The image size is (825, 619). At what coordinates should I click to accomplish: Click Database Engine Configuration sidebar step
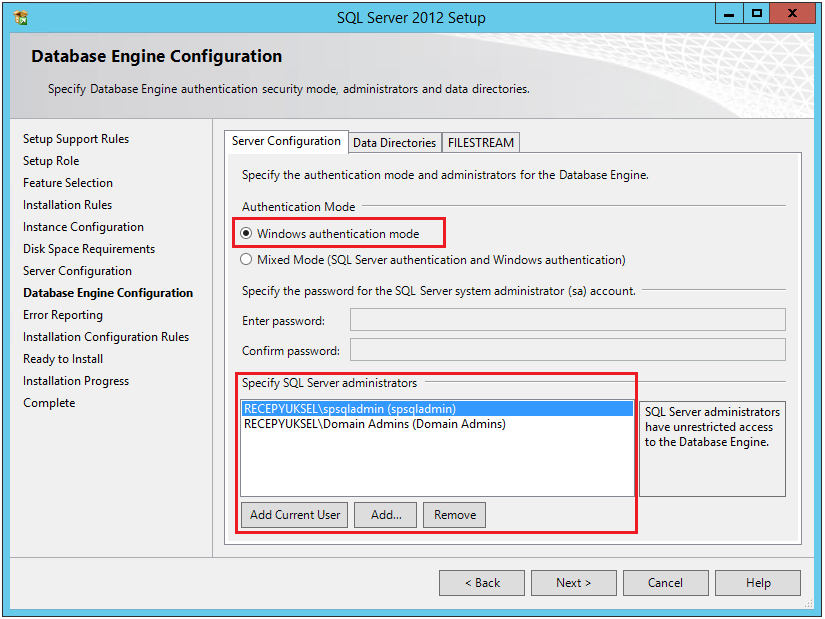point(108,293)
